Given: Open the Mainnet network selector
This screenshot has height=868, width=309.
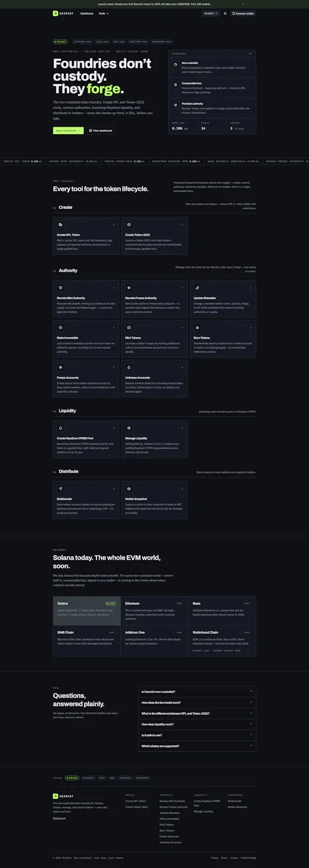Looking at the screenshot, I should click(211, 13).
